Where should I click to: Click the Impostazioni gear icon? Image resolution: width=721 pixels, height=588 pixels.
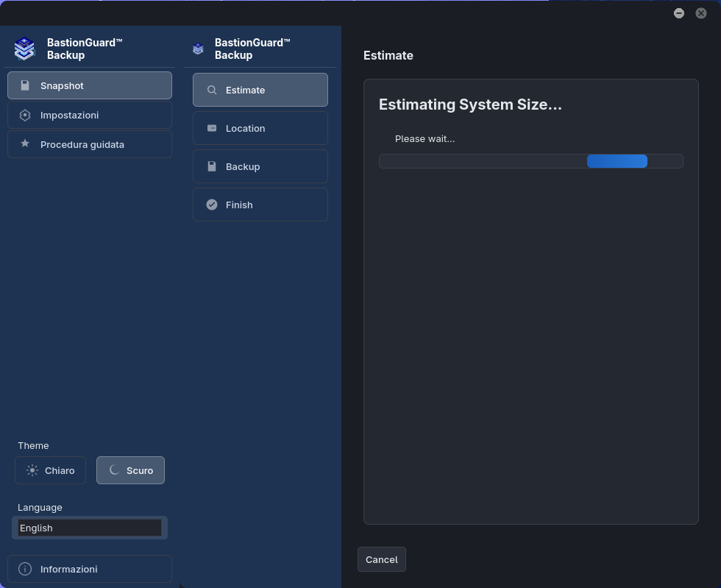click(25, 115)
